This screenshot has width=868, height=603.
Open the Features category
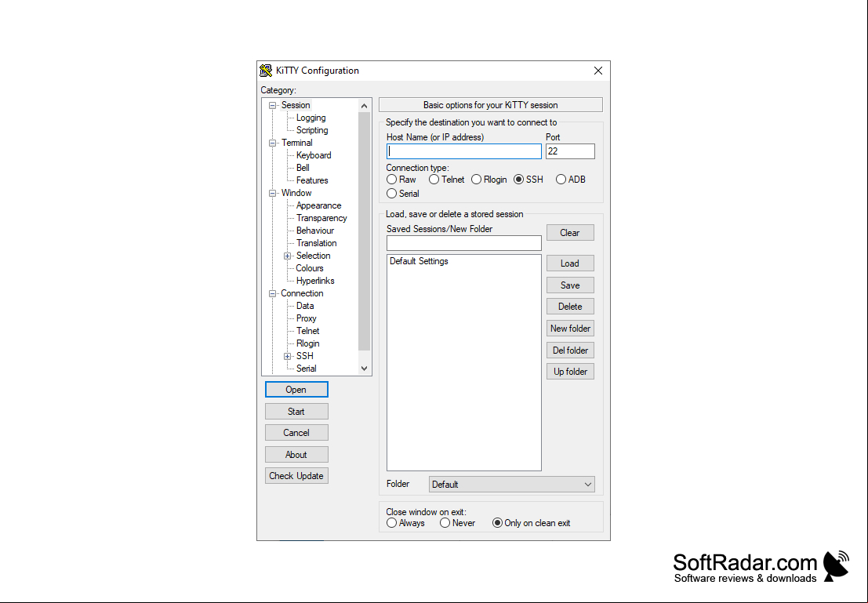(x=311, y=180)
